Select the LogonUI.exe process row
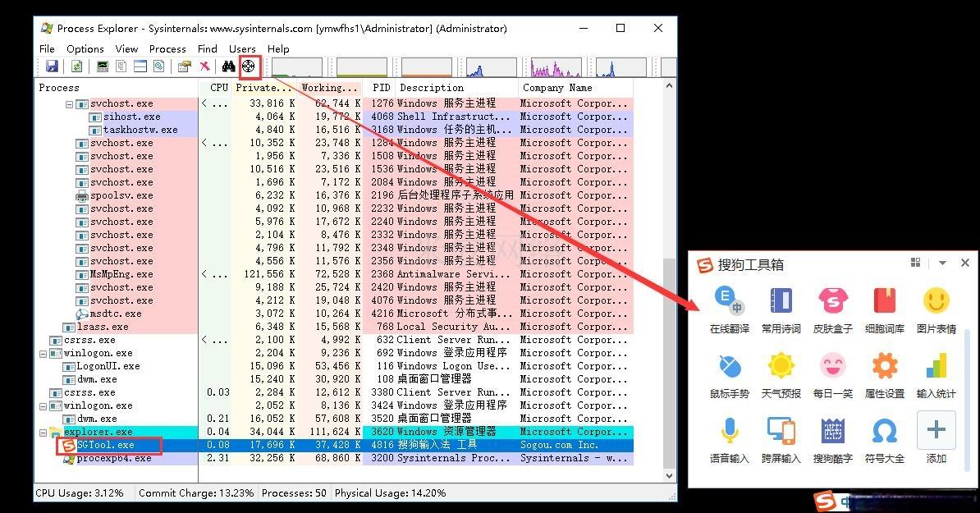The width and height of the screenshot is (980, 513). [x=334, y=366]
